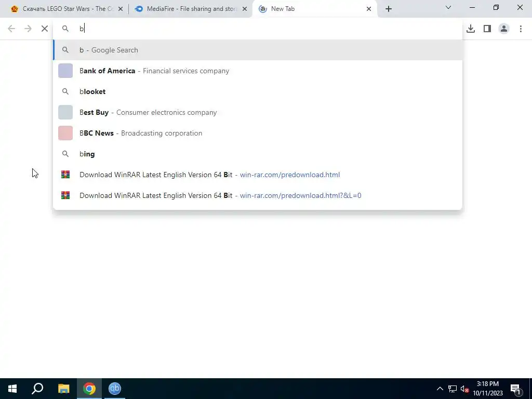Click search icon beside bing
532x399 pixels.
(65, 154)
